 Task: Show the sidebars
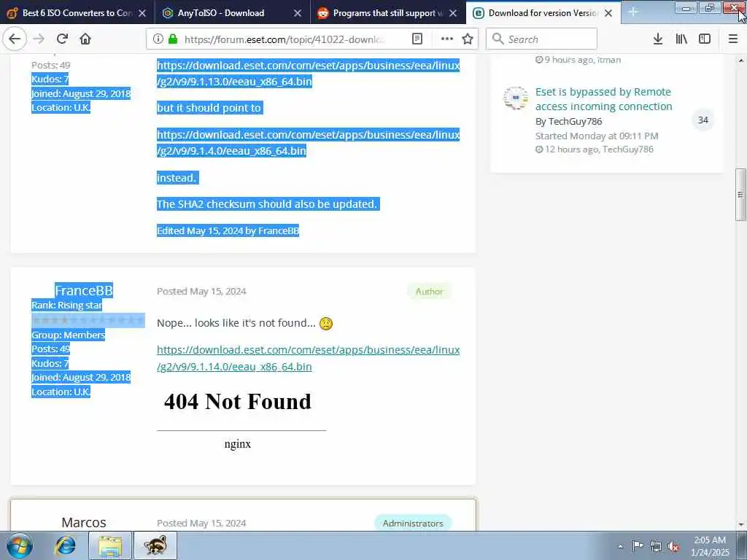tap(705, 39)
